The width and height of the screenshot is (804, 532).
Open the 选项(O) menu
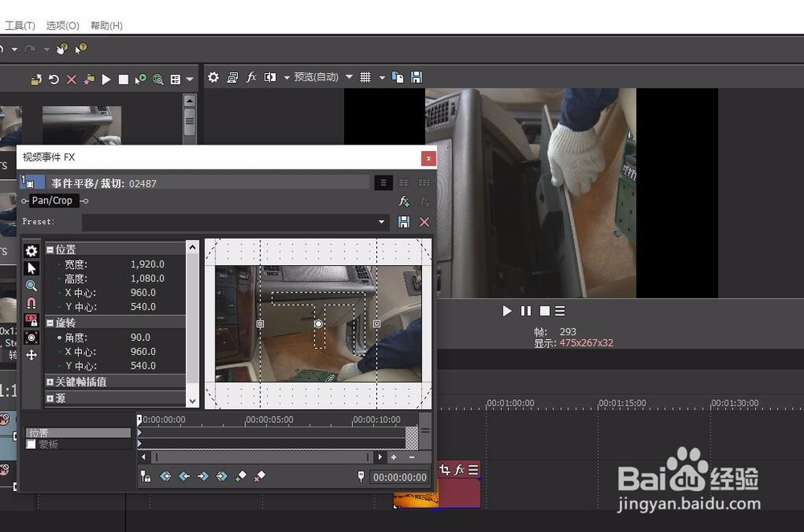click(63, 25)
